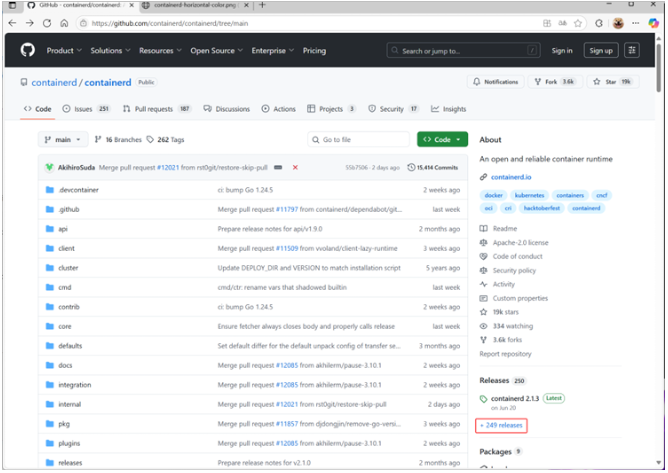This screenshot has height=473, width=668.
Task: Switch to the Pull requests tab
Action: tap(157, 109)
